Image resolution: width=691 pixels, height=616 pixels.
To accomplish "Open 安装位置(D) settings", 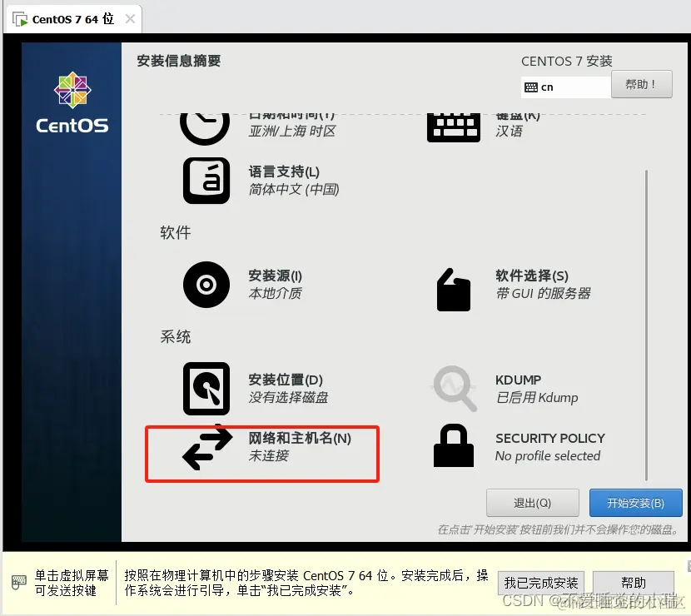I will tap(286, 380).
